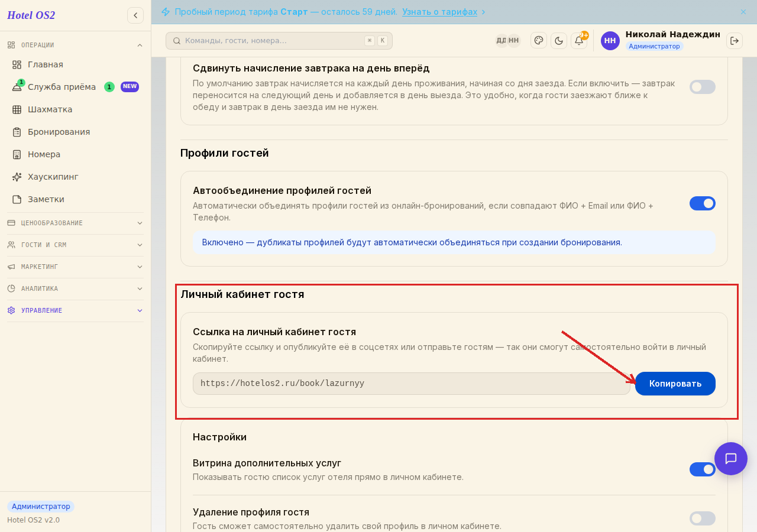Viewport: 757px width, 532px height.
Task: Click the НН user avatar
Action: click(x=610, y=41)
